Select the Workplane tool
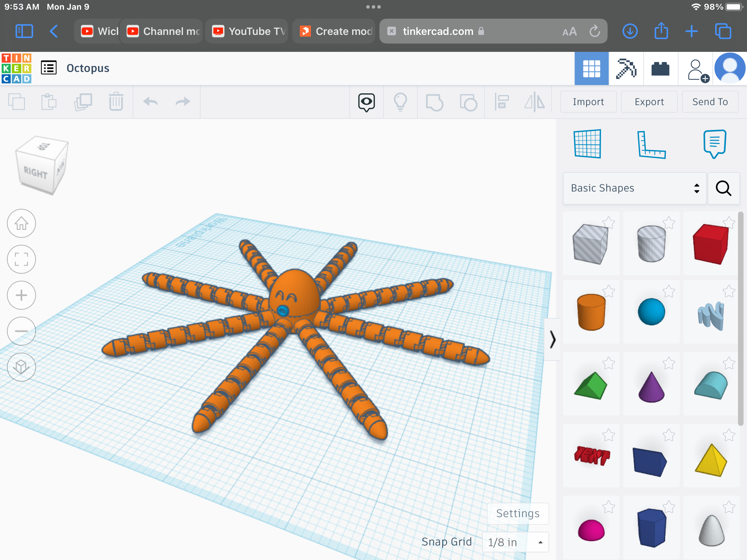Viewport: 747px width, 560px height. [x=588, y=144]
